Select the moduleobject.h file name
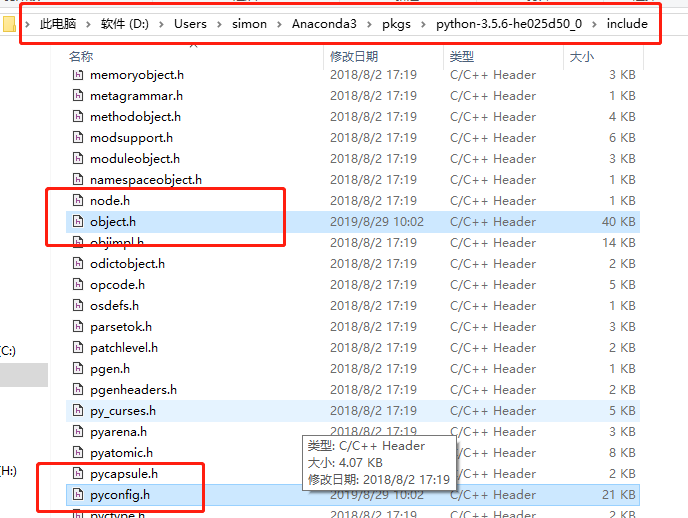 (135, 159)
